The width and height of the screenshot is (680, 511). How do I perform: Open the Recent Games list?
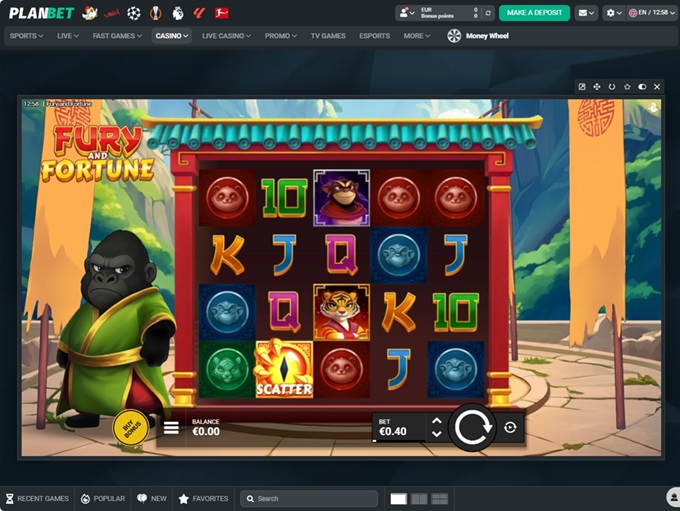pyautogui.click(x=36, y=498)
